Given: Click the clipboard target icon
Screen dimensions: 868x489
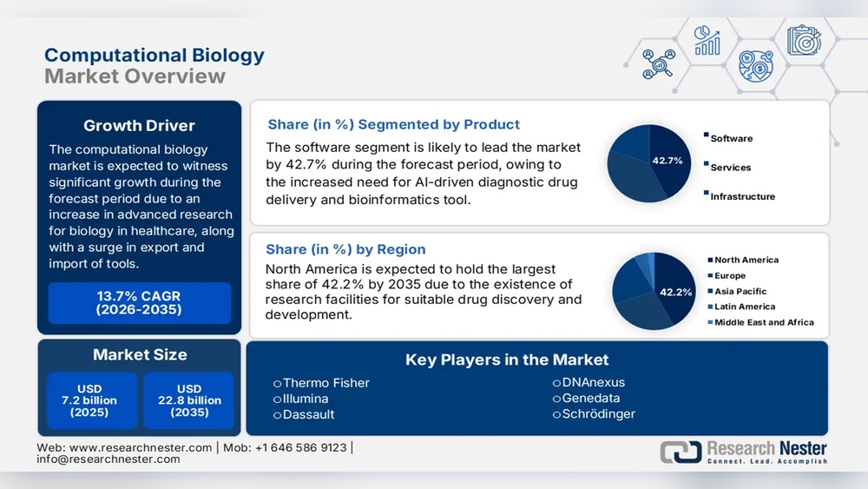Looking at the screenshot, I should 803,39.
